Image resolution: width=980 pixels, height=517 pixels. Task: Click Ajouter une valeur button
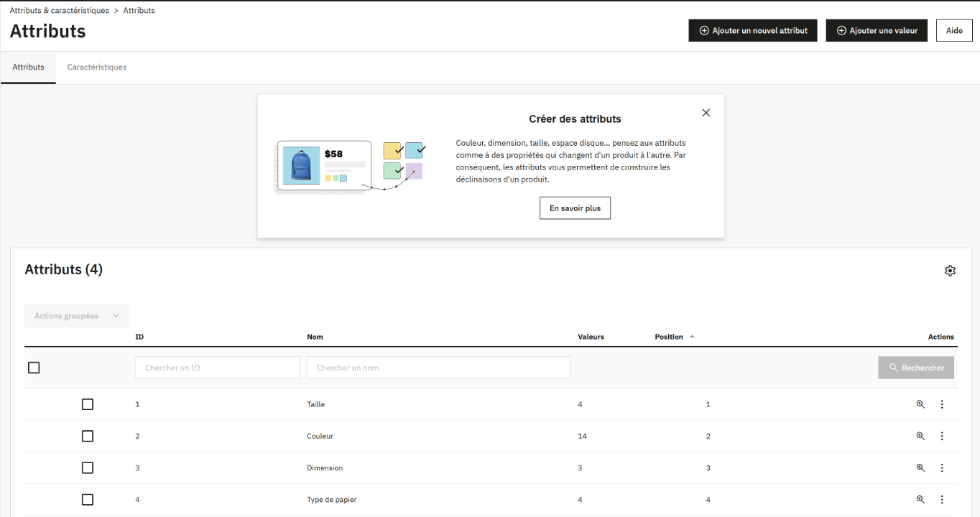pos(877,31)
